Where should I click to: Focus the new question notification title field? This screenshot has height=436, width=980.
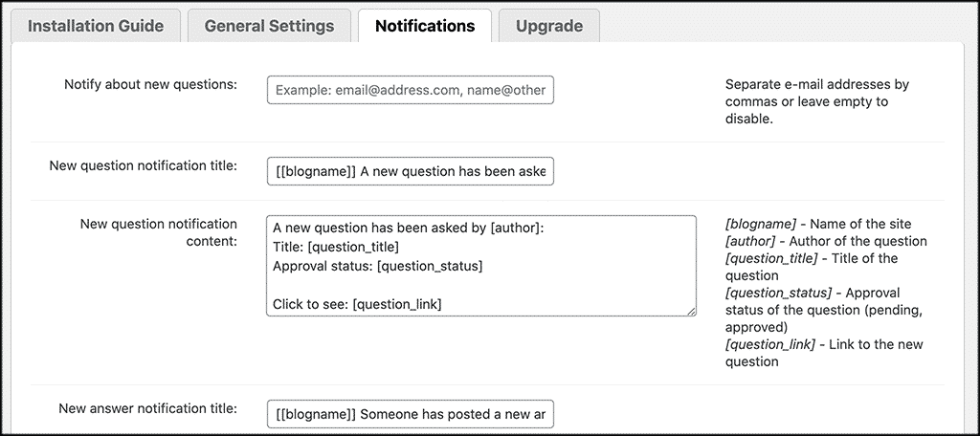click(410, 171)
